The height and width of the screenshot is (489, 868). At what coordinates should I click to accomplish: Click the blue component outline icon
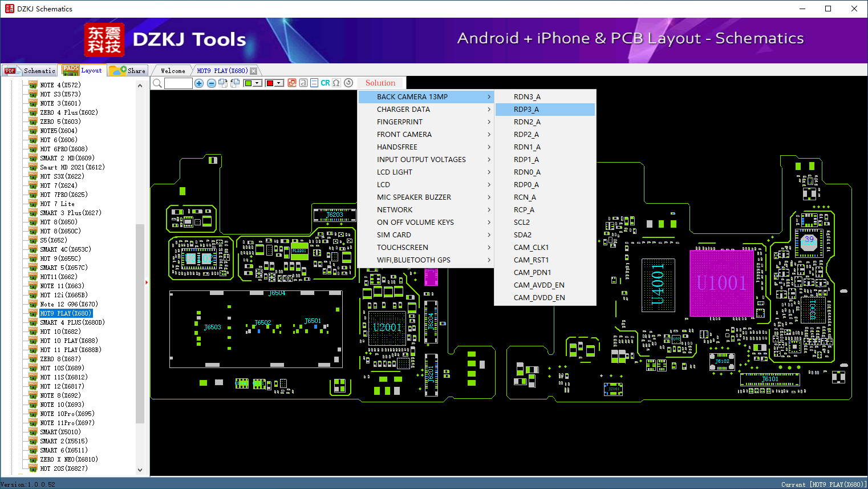(x=314, y=83)
